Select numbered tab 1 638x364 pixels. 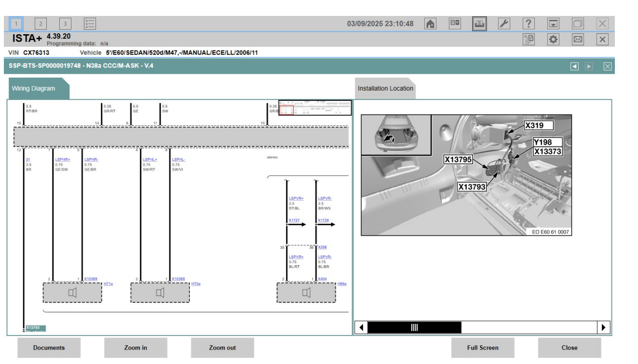click(x=16, y=23)
